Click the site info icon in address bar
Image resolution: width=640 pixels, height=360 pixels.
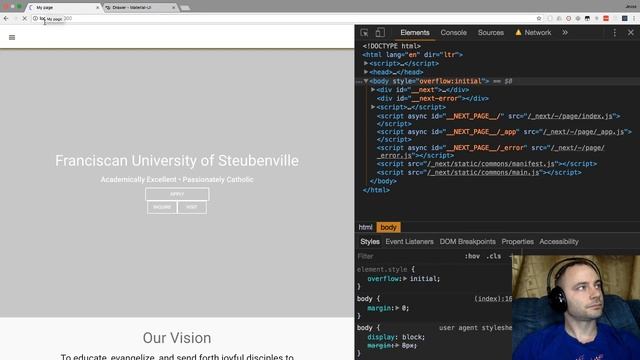coord(35,18)
